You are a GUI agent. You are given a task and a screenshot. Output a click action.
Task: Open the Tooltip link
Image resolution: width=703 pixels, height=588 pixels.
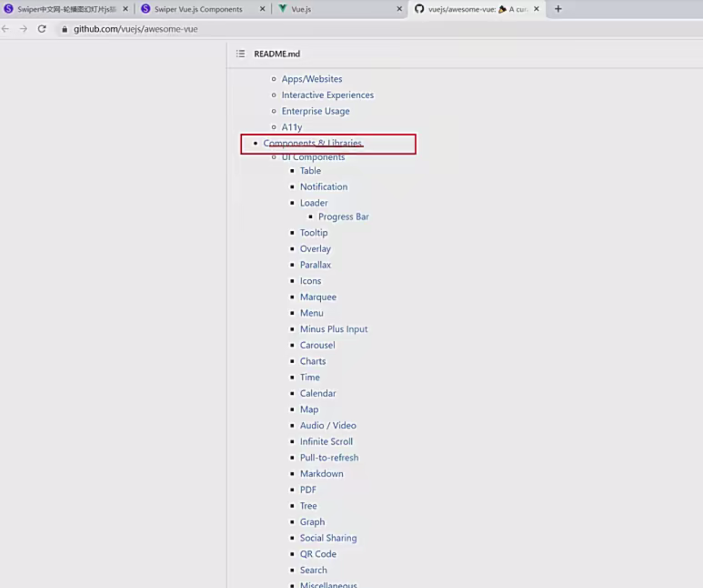pos(314,232)
